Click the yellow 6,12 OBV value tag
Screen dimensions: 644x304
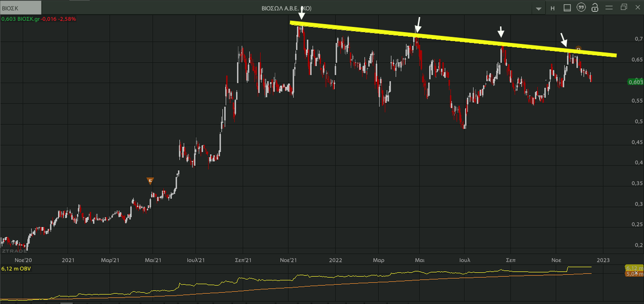634,268
